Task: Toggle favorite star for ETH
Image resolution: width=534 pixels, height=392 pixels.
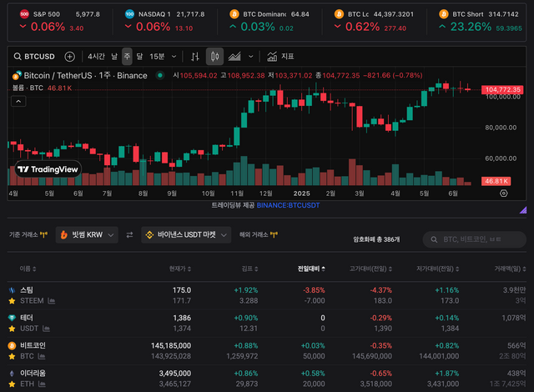Action: click(12, 384)
